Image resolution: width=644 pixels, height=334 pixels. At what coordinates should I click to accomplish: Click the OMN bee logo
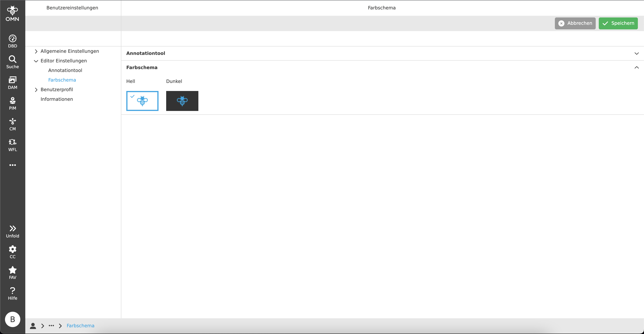pos(12,11)
